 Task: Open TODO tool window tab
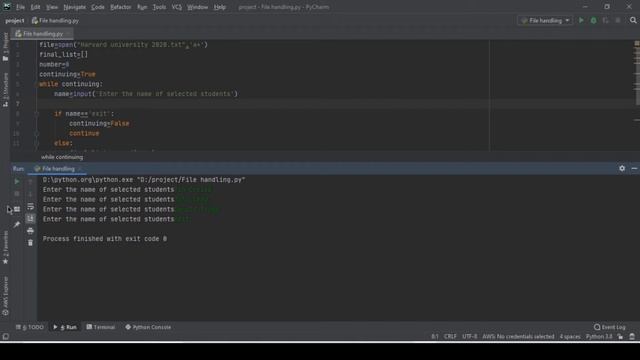tap(30, 327)
